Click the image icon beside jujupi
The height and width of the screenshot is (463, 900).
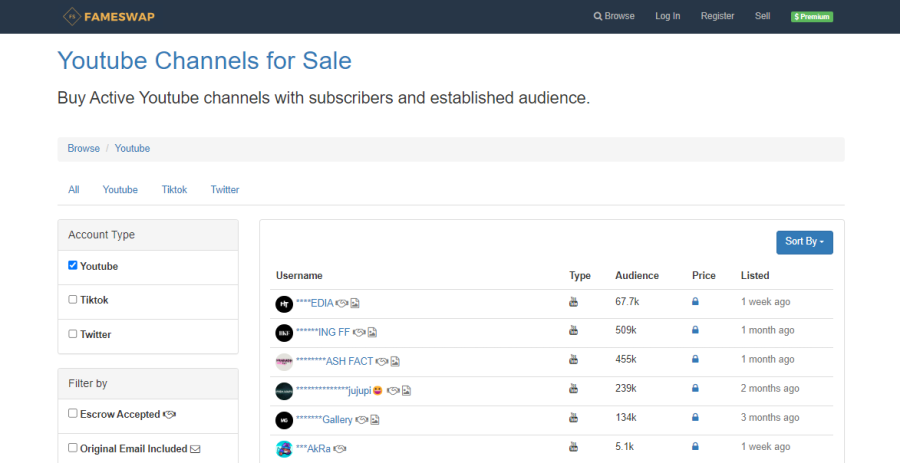tap(406, 391)
